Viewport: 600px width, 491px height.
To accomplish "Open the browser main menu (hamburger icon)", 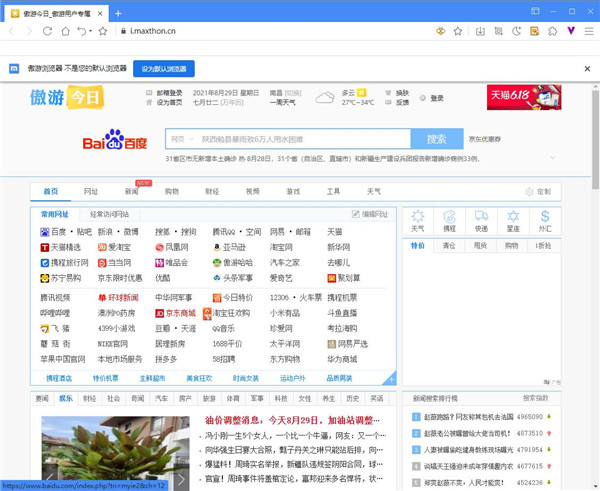I will 588,31.
